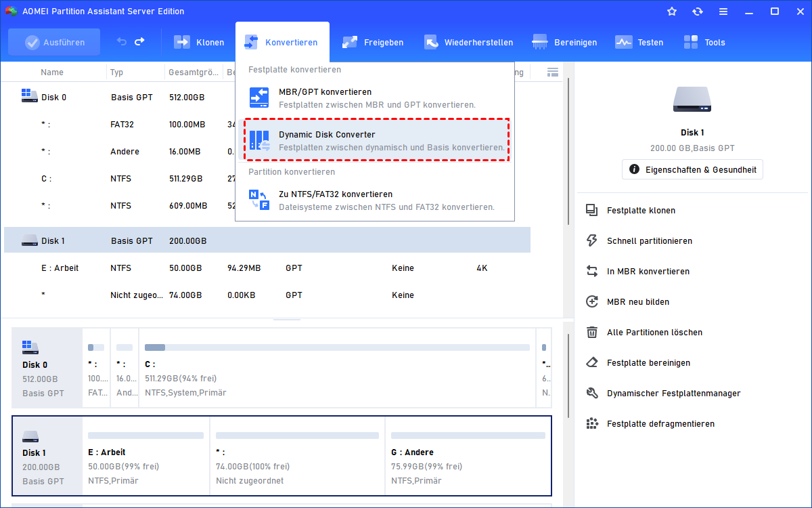812x508 pixels.
Task: Click the In MBR konvertieren arrows icon
Action: 592,272
